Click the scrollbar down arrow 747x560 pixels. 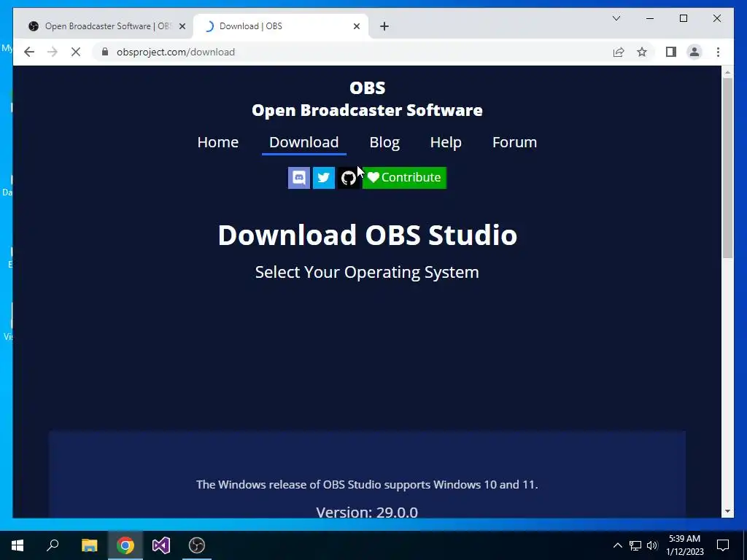coord(727,511)
